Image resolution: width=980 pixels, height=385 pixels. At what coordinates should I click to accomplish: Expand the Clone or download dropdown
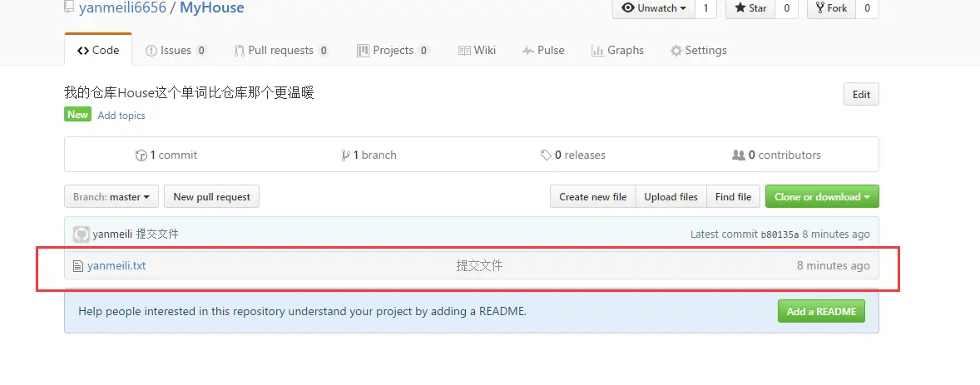[x=822, y=196]
